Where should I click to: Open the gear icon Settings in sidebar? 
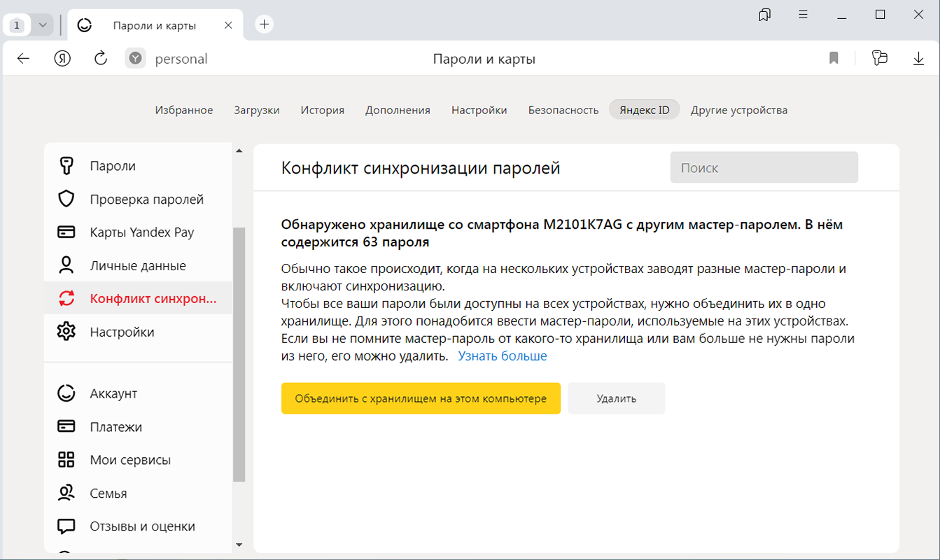[66, 332]
